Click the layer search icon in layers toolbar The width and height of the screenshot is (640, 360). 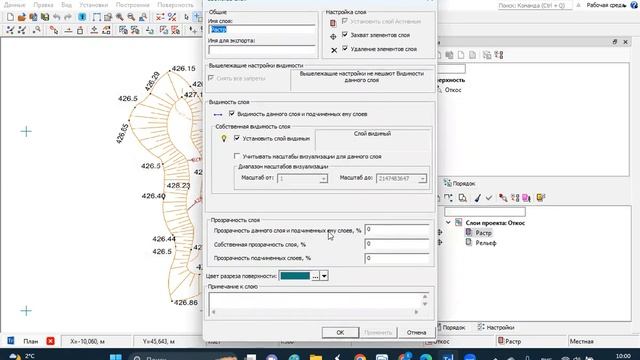click(462, 198)
